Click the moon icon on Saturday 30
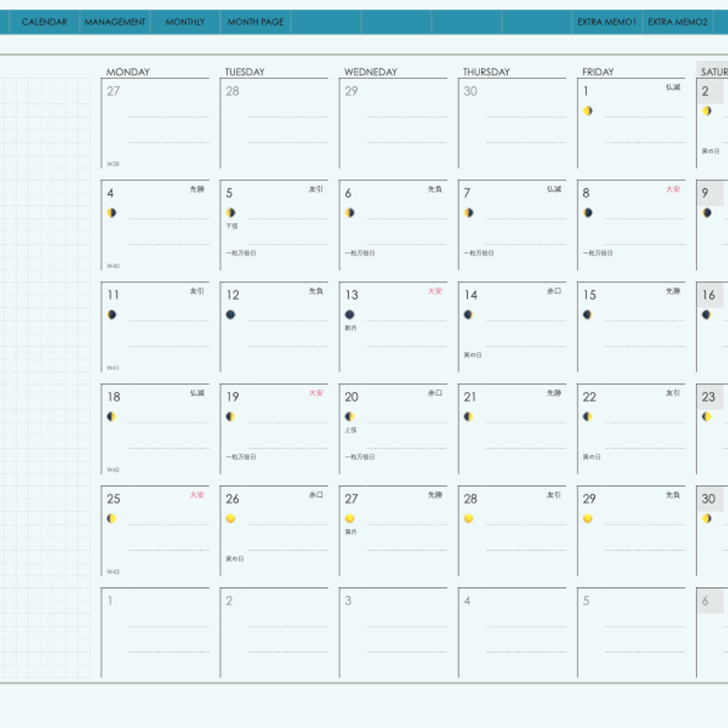This screenshot has width=728, height=728. coord(707,518)
